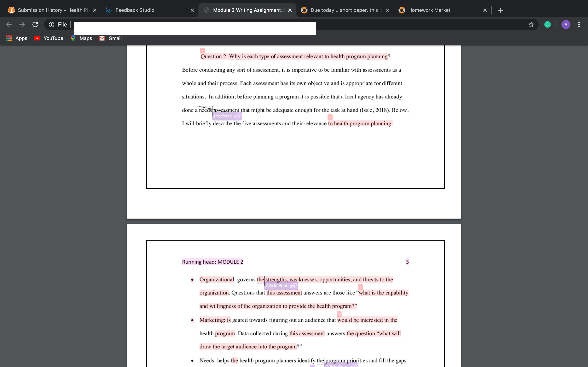Viewport: 588px width, 367px height.
Task: Go forward to next page
Action: [22, 24]
